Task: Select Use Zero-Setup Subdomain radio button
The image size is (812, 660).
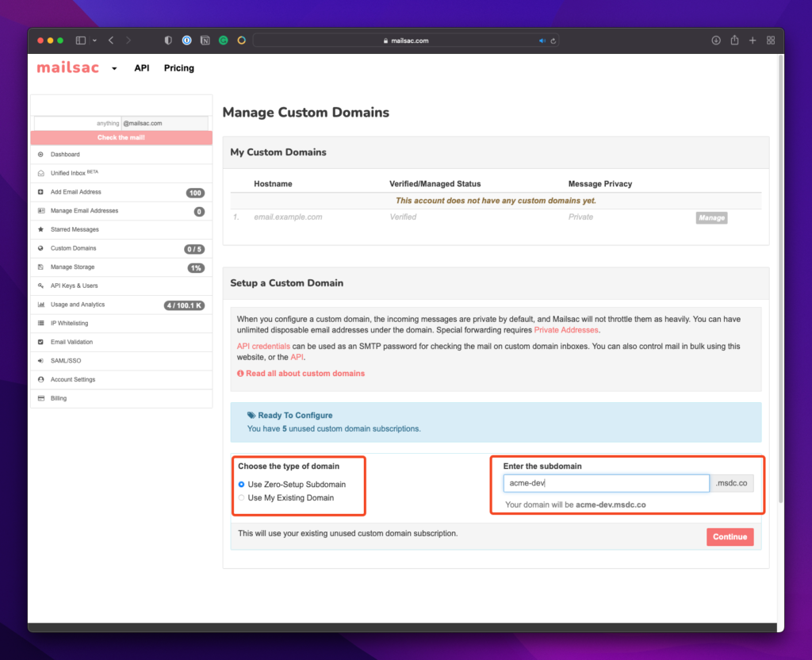Action: pos(241,485)
